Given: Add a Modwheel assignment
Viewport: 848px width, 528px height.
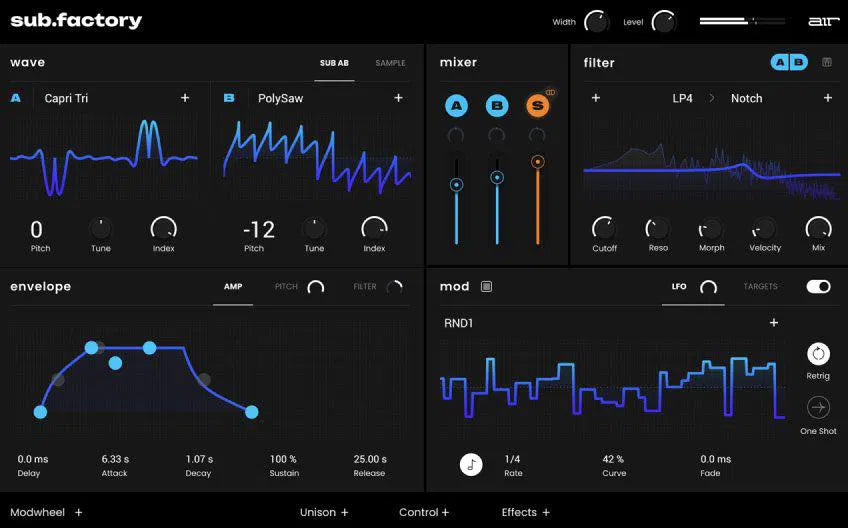Looking at the screenshot, I should (78, 512).
